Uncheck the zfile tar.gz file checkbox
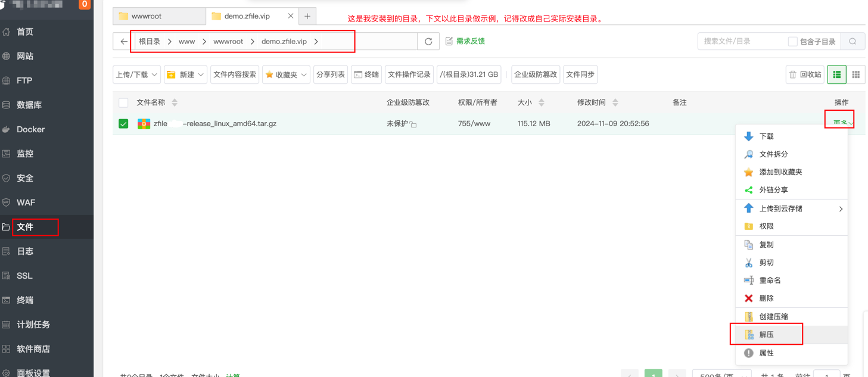Screen dimensions: 868x377 tap(123, 124)
